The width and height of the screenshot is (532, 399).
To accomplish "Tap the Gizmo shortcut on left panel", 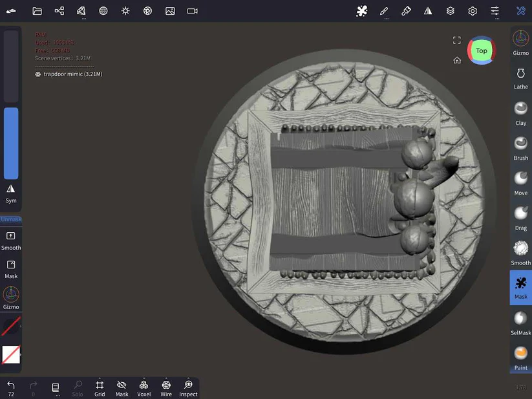I will tap(11, 298).
